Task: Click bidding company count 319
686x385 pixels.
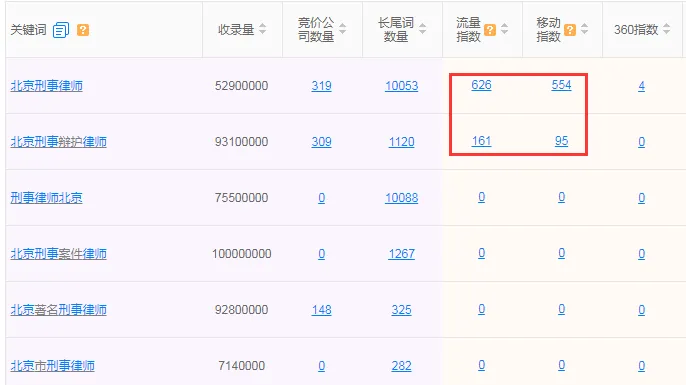Action: pos(322,86)
